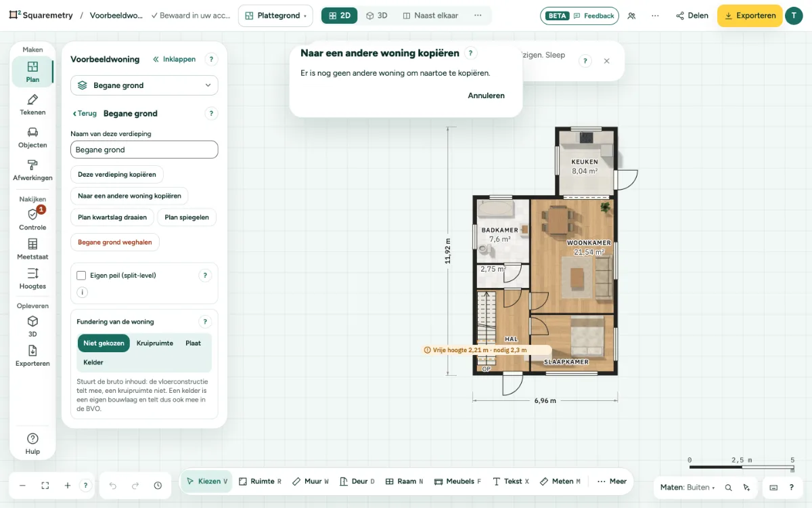This screenshot has width=812, height=508.
Task: Open the keyboard shortcuts icon
Action: [x=773, y=488]
